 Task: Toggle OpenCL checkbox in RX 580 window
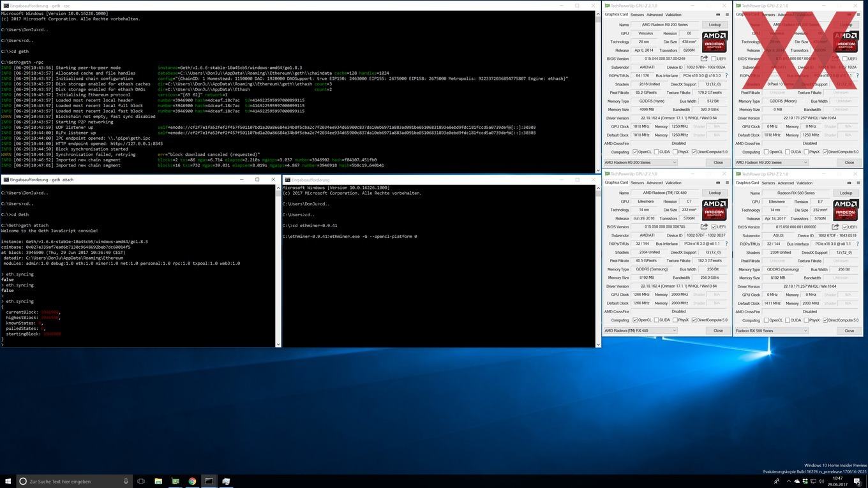[766, 320]
